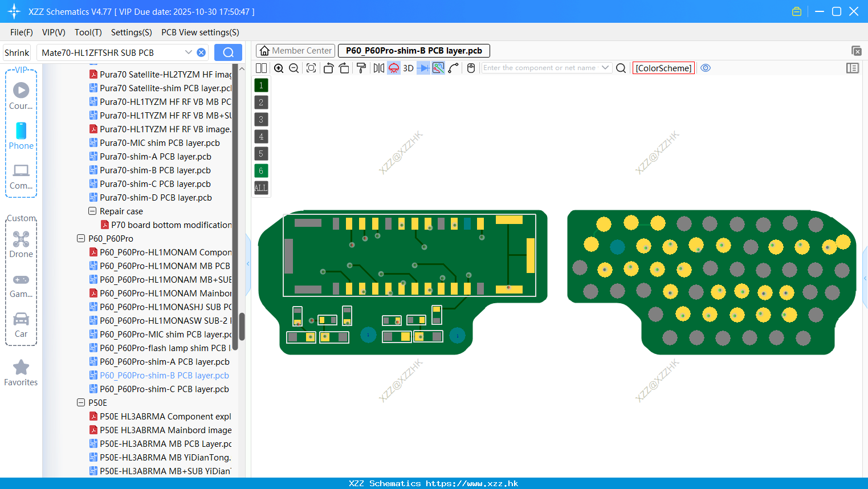The image size is (868, 489).
Task: Open the www.xzz.hk link in the status bar
Action: (x=472, y=483)
